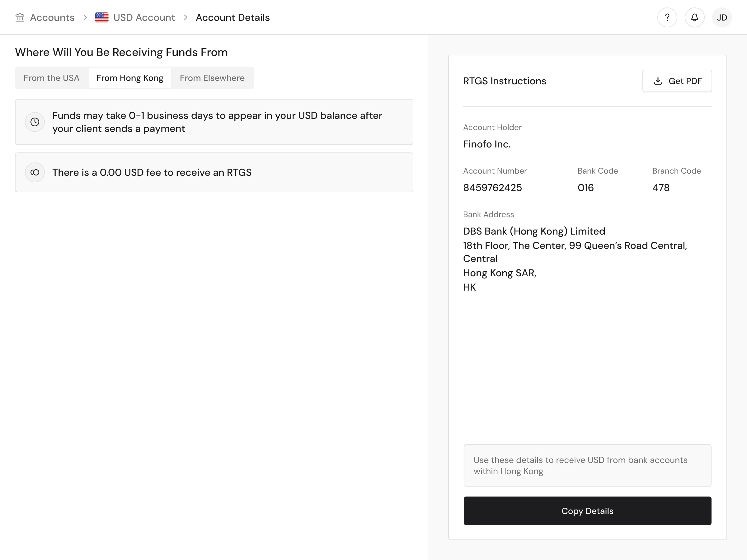Click the branch code value 478
The height and width of the screenshot is (560, 747).
tap(660, 188)
